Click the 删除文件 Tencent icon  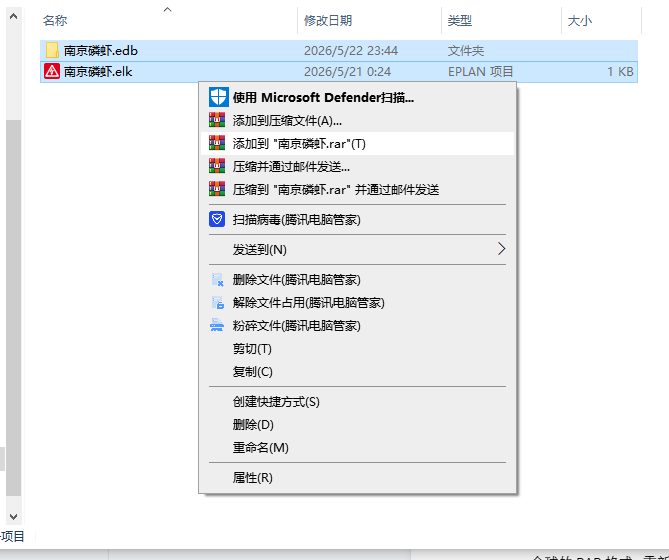tap(217, 280)
